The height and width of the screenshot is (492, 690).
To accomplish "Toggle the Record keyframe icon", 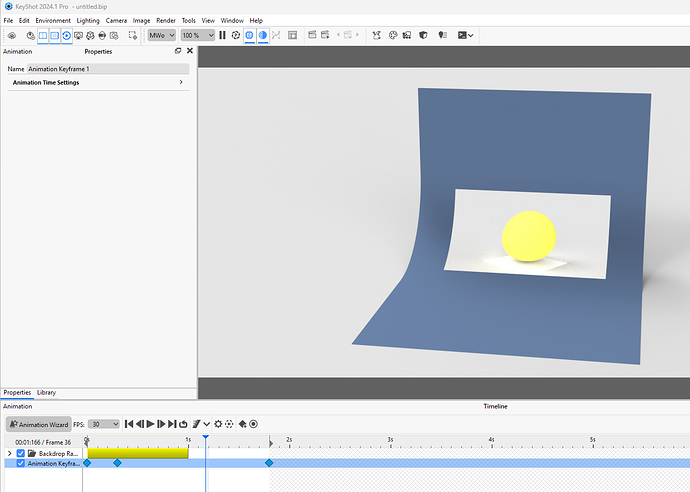I will (253, 424).
